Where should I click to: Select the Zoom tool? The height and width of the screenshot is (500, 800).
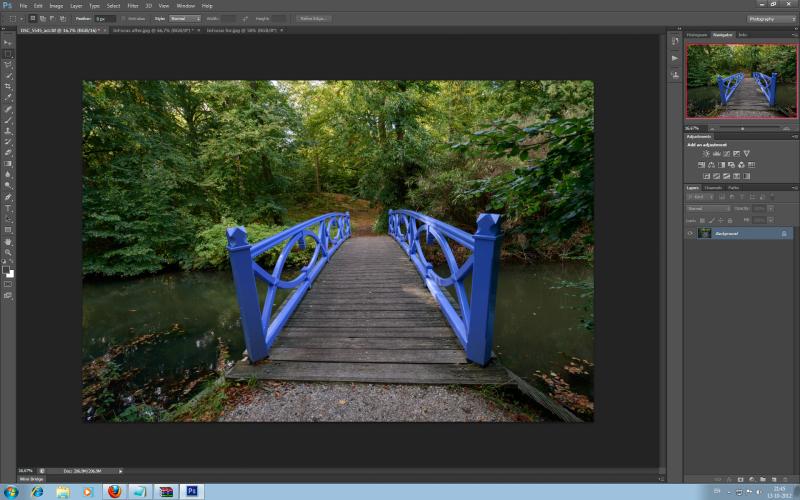click(x=8, y=252)
